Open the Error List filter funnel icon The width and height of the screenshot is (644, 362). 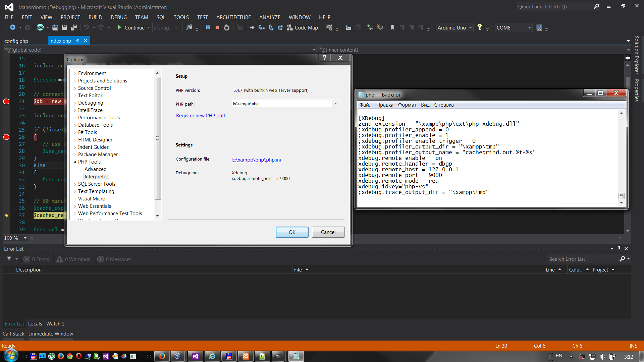9,258
